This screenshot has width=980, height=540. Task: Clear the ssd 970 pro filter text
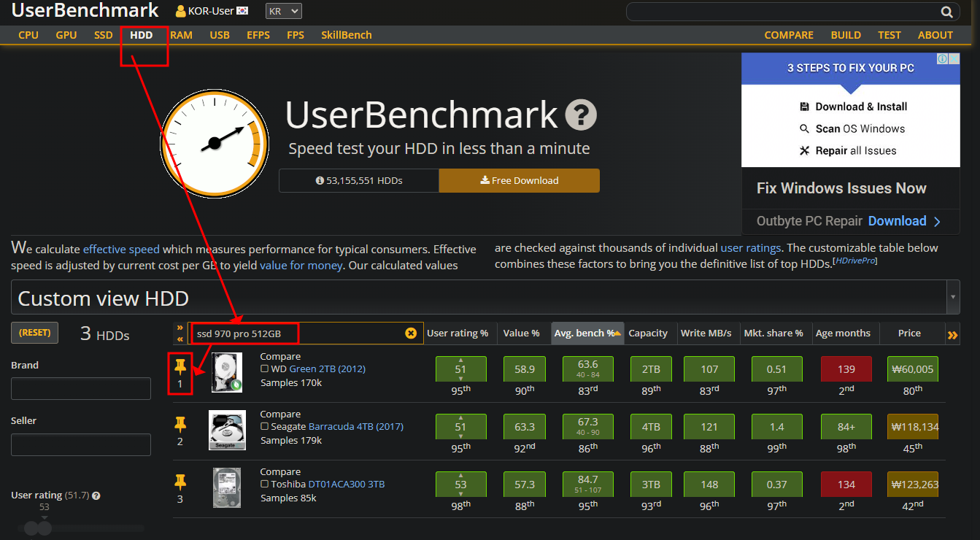coord(411,333)
